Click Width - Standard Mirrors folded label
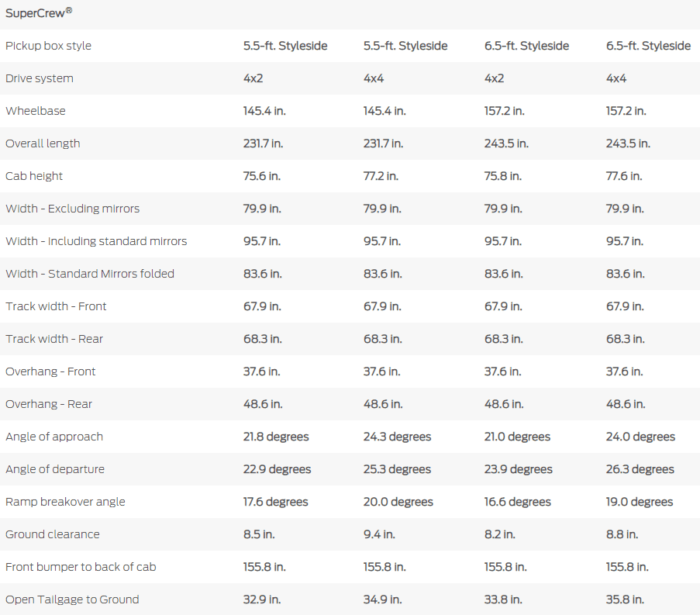The width and height of the screenshot is (700, 615). pyautogui.click(x=90, y=274)
